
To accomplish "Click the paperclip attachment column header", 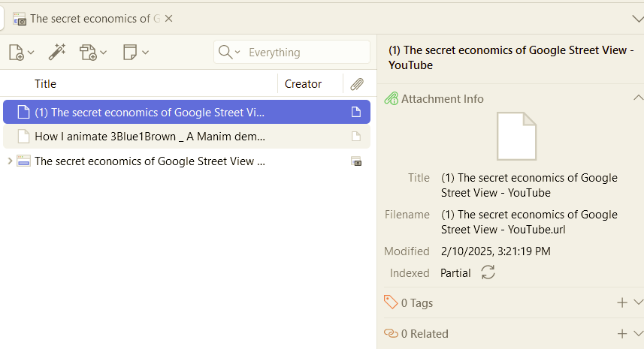I will pos(356,84).
